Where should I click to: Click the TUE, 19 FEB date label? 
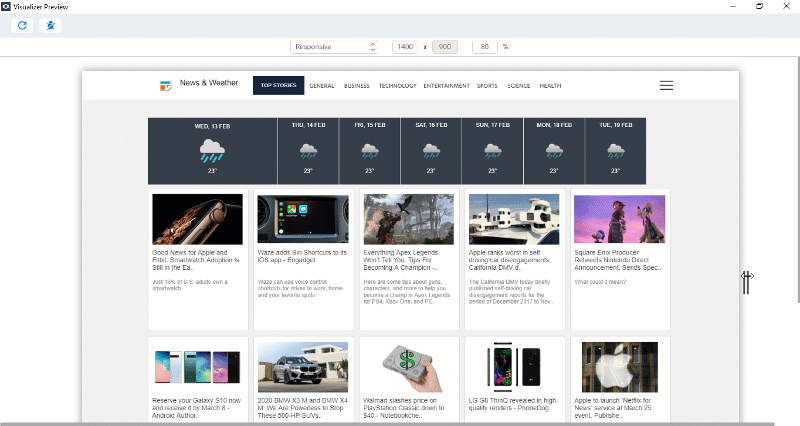click(616, 125)
